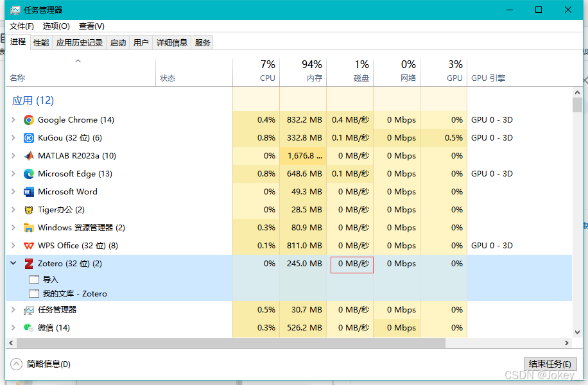The image size is (588, 385).
Task: Switch to the 详细信息 tab
Action: [172, 43]
